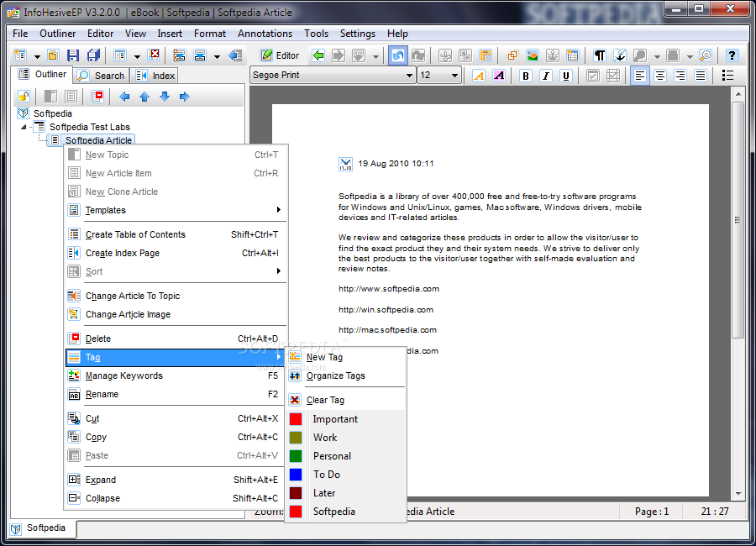Toggle Bold formatting
The height and width of the screenshot is (546, 756).
click(526, 76)
